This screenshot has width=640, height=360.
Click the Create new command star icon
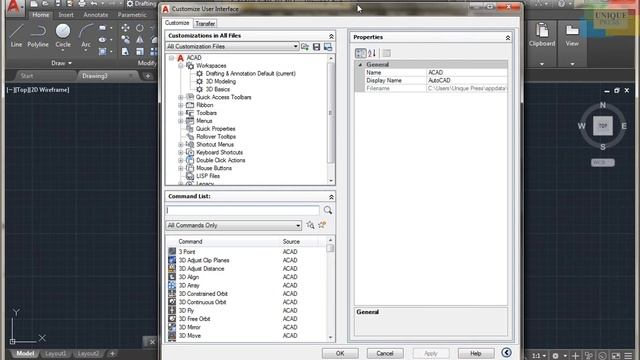tap(322, 225)
